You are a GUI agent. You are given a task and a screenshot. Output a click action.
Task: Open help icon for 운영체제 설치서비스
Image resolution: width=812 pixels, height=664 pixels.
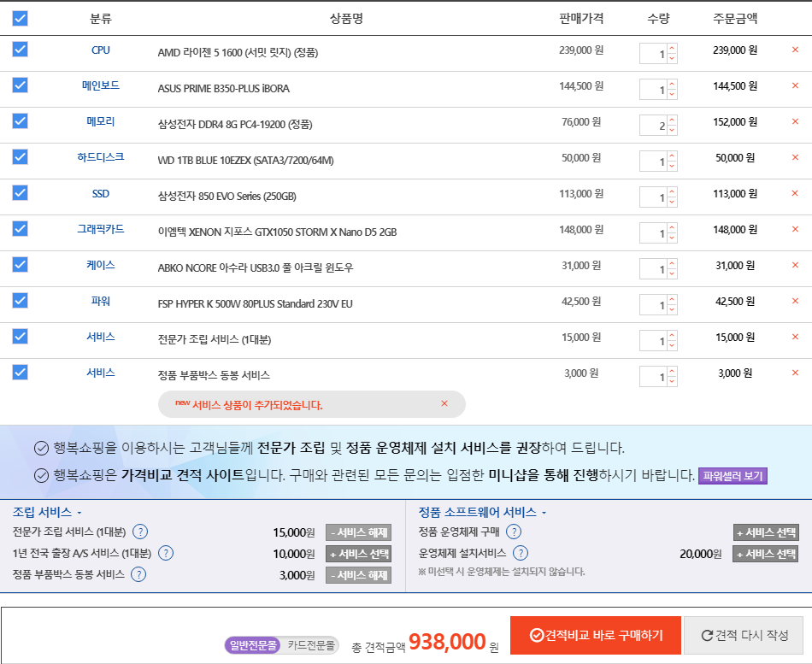521,553
